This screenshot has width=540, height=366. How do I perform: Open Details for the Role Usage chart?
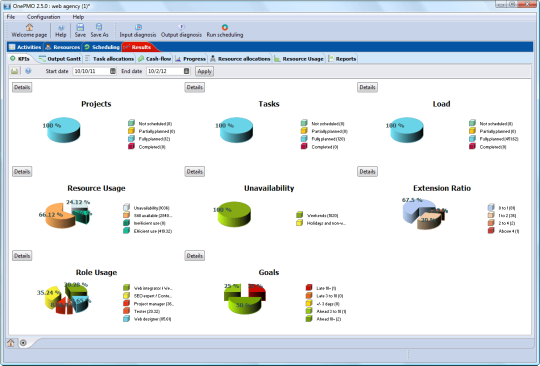(x=22, y=256)
